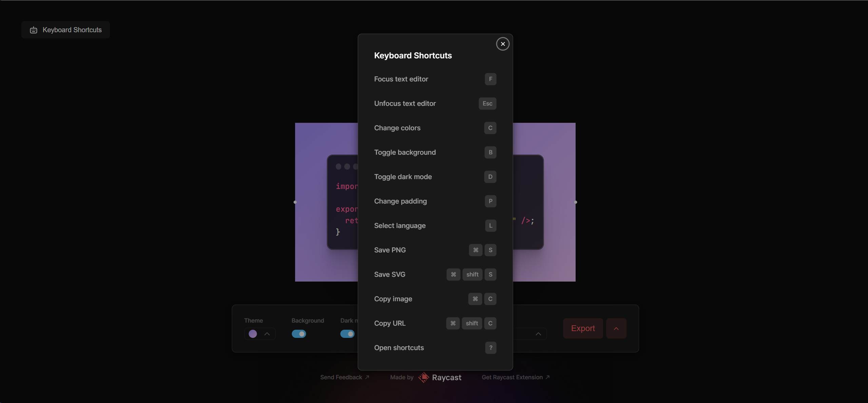Click the question mark key for Open shortcuts
The image size is (868, 403).
click(490, 348)
